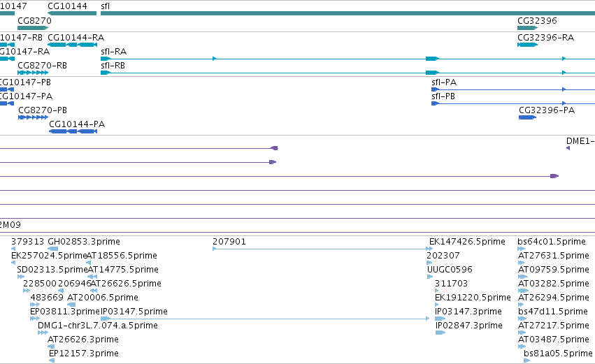Select the CG8270 gene feature
595x364 pixels.
[33, 28]
